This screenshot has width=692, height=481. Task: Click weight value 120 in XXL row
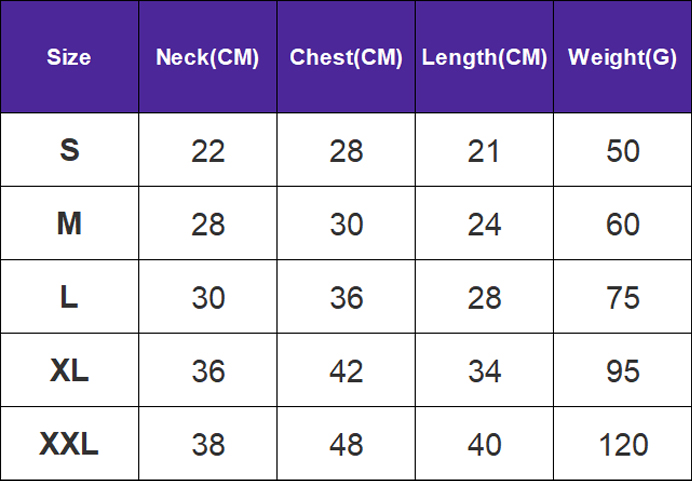click(623, 445)
